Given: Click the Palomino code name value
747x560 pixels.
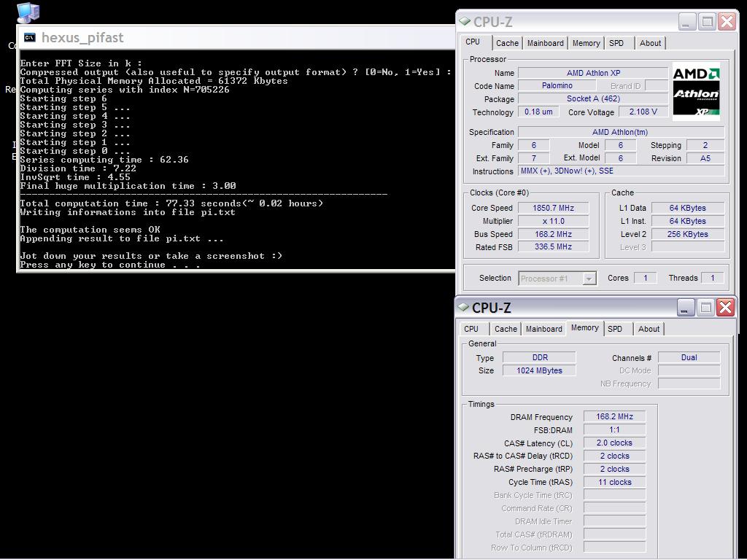Looking at the screenshot, I should point(557,86).
